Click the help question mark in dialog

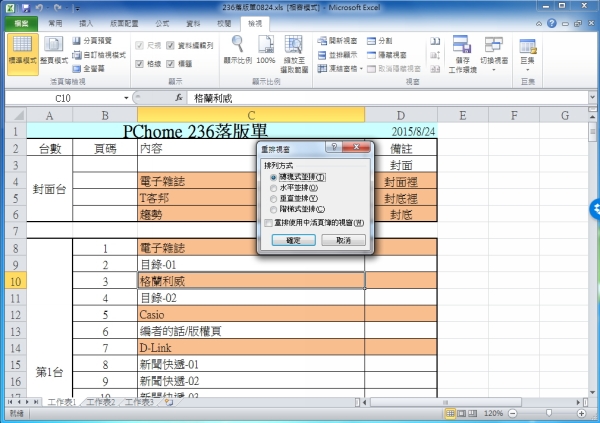pos(332,147)
